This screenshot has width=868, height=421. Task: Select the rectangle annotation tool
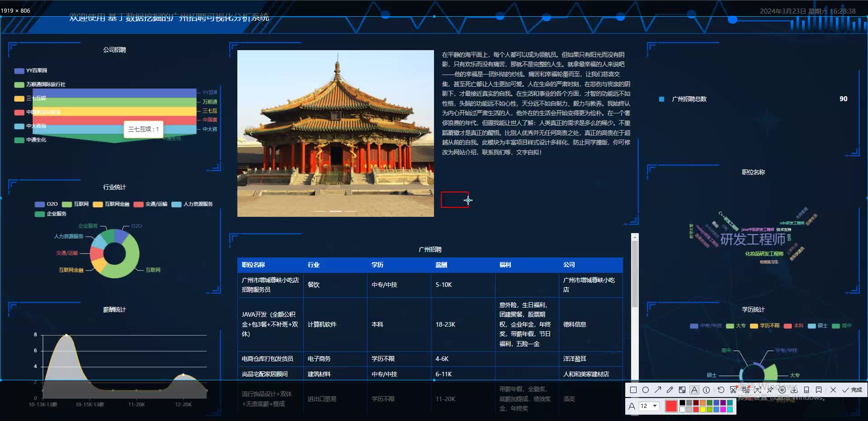pos(633,390)
